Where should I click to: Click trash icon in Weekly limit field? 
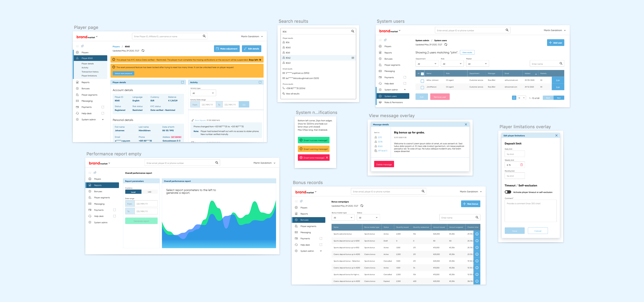pyautogui.click(x=521, y=165)
